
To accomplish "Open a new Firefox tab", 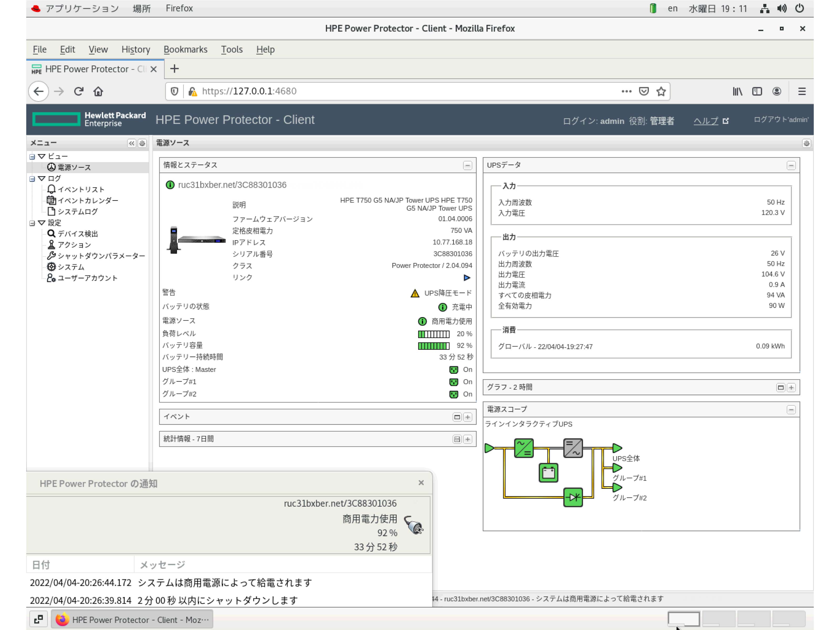I will click(174, 69).
